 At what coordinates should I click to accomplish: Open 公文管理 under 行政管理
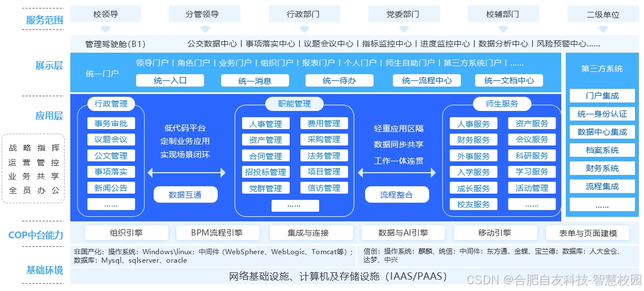click(x=111, y=156)
